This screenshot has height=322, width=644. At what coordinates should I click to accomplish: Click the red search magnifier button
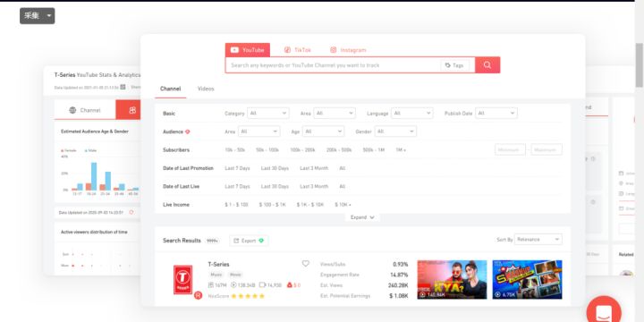pyautogui.click(x=487, y=65)
